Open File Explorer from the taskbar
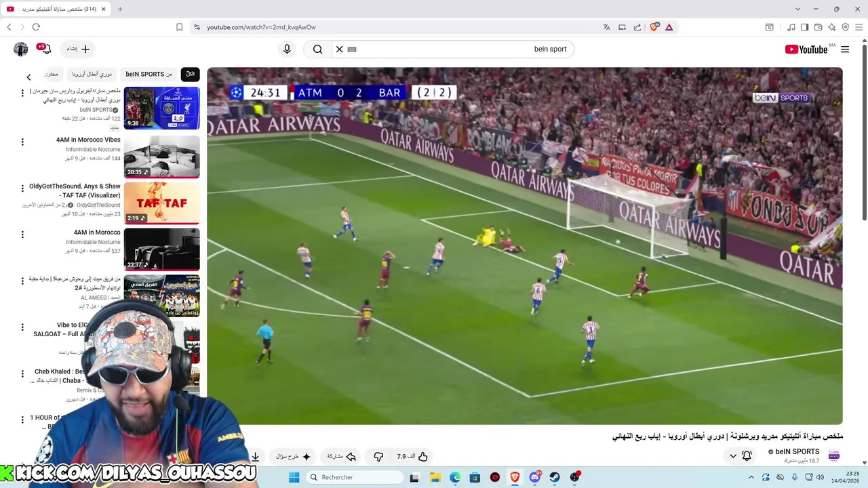Image resolution: width=868 pixels, height=488 pixels. [x=435, y=477]
